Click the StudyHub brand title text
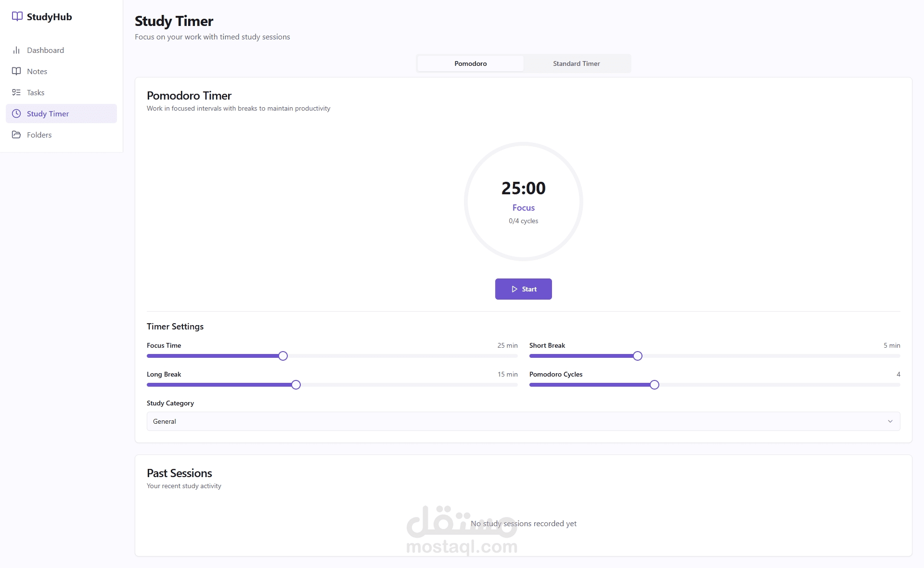The width and height of the screenshot is (924, 568). (x=49, y=17)
